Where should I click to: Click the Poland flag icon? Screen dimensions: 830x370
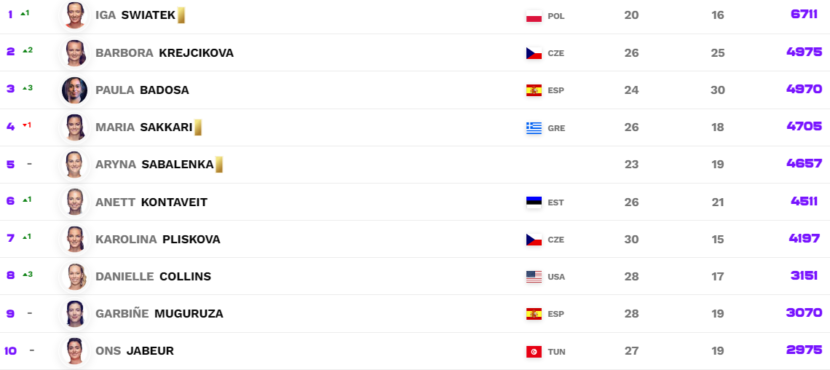click(534, 16)
